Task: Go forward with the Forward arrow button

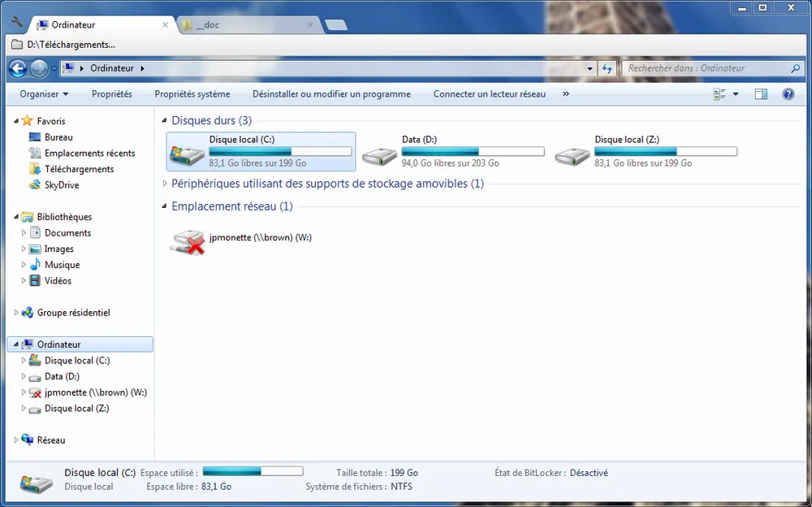Action: 39,68
